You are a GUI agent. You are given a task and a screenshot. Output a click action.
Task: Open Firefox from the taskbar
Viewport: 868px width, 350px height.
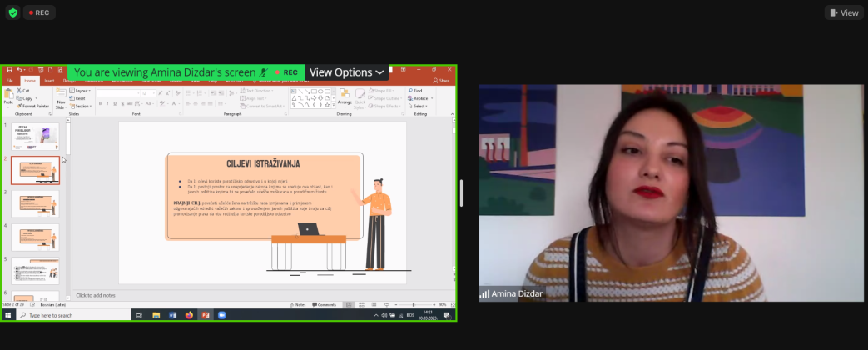(x=189, y=315)
